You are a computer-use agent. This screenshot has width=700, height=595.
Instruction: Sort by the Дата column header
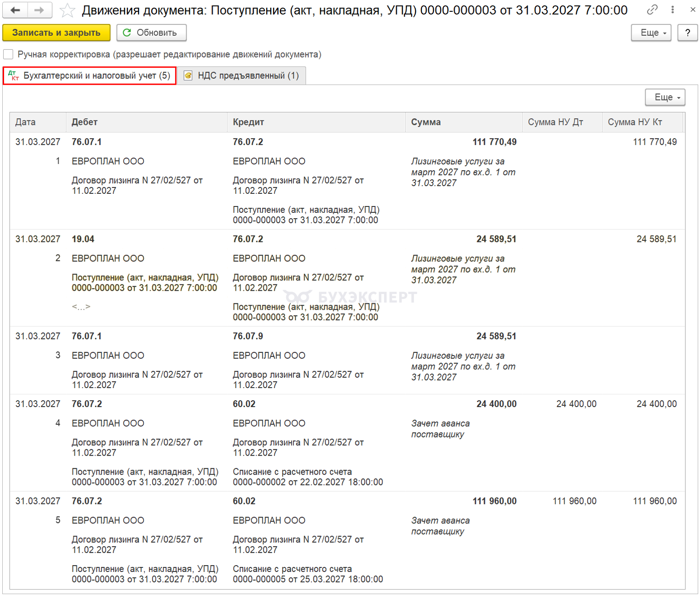(x=38, y=122)
